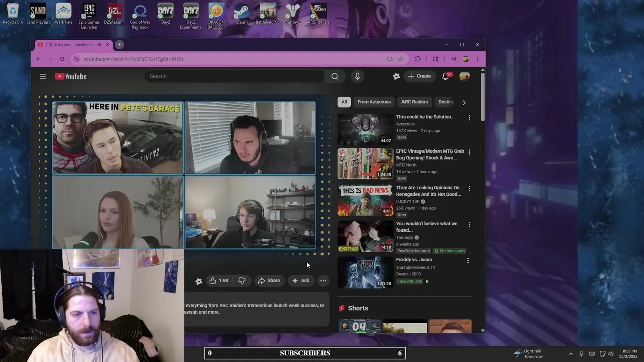Screen dimensions: 644x362
Task: Click the YouTube search magnifier button
Action: click(335, 76)
